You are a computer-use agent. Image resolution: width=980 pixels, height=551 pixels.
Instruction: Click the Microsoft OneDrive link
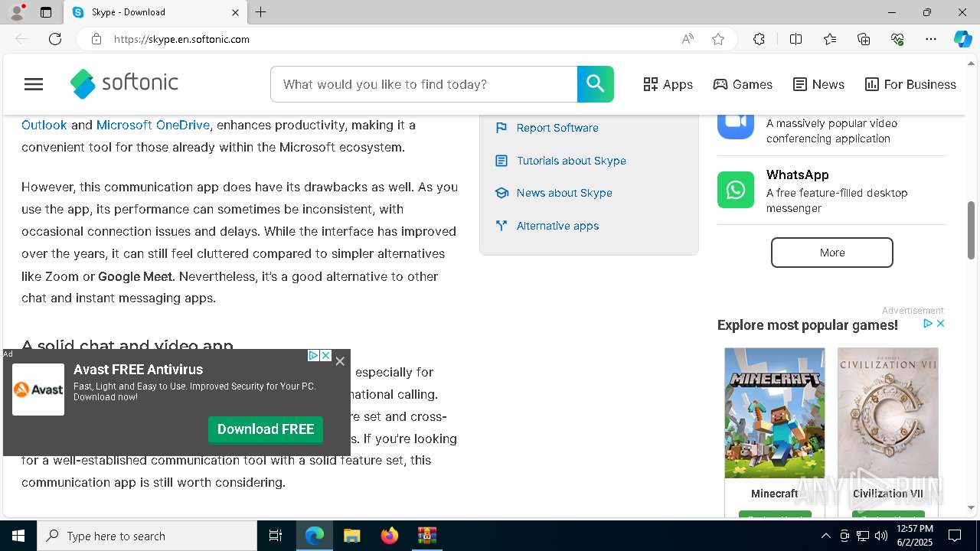click(153, 125)
